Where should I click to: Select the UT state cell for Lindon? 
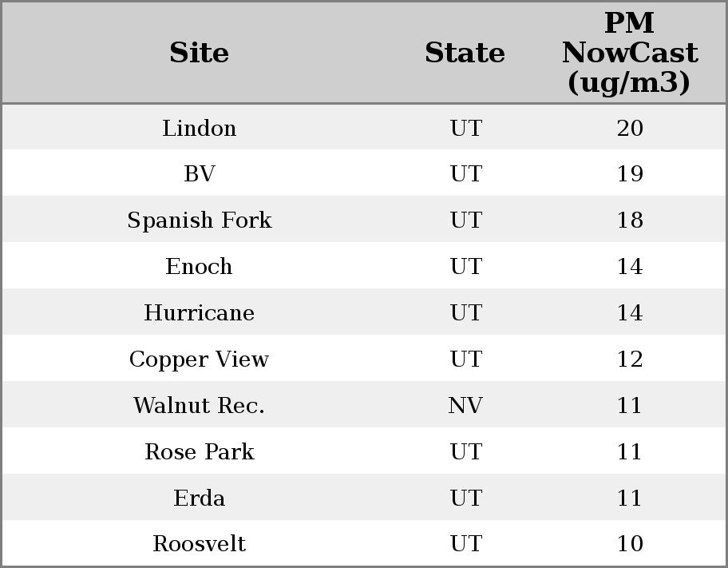(465, 128)
